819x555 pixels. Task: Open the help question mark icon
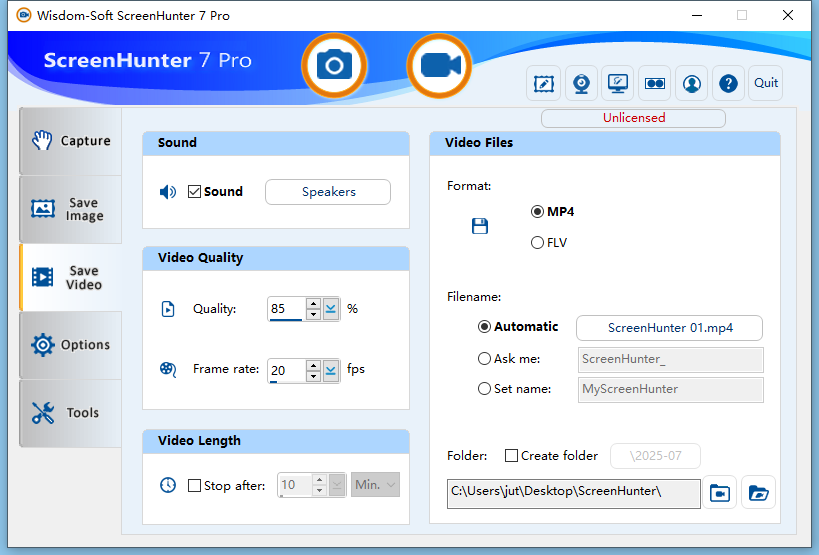728,84
